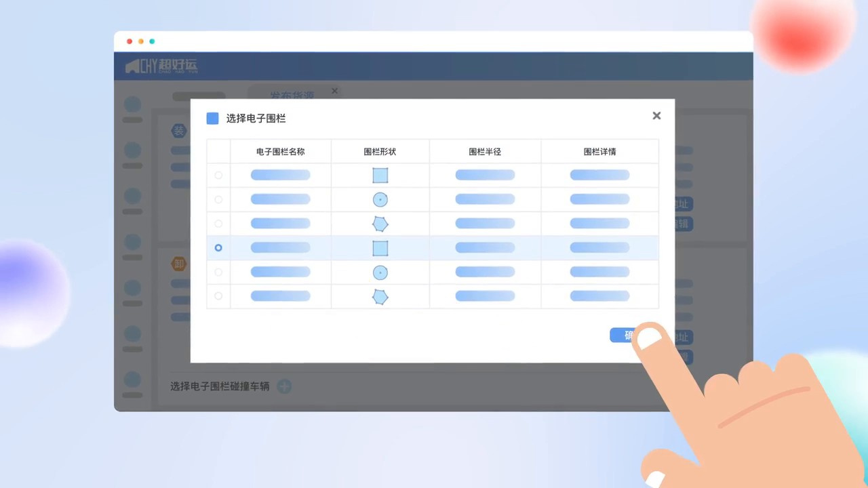Click the circle fence shape in fifth row

380,272
